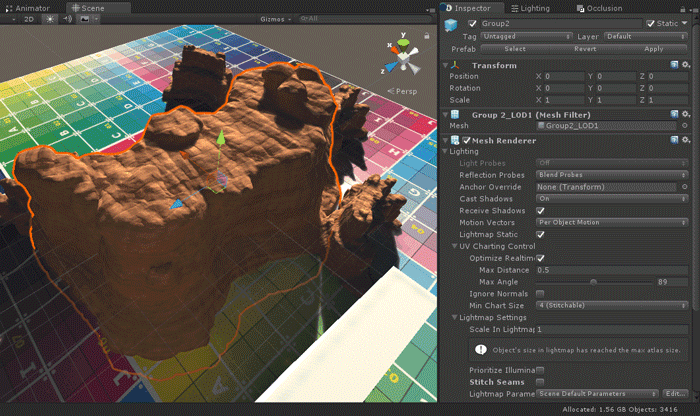The image size is (700, 416).
Task: Open Mesh Filter help book icon
Action: (x=675, y=115)
